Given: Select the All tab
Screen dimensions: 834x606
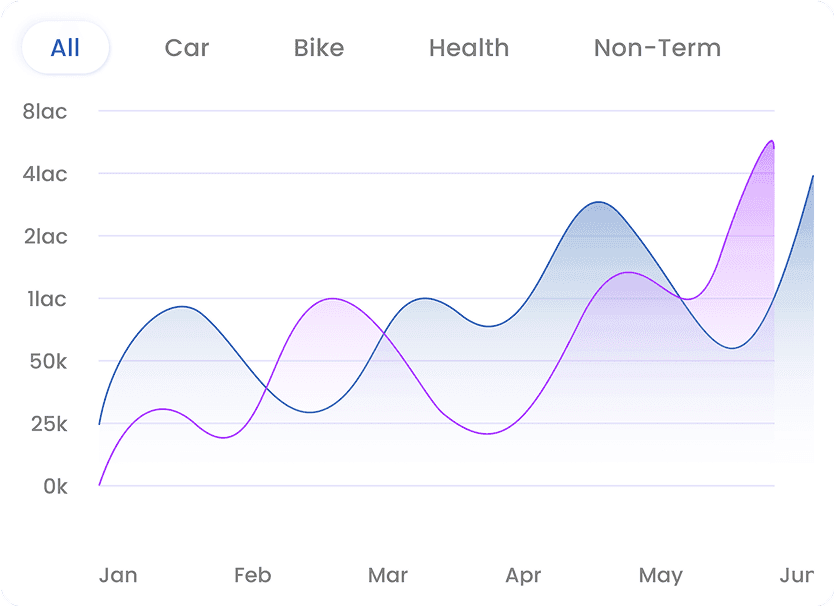Looking at the screenshot, I should (x=65, y=48).
